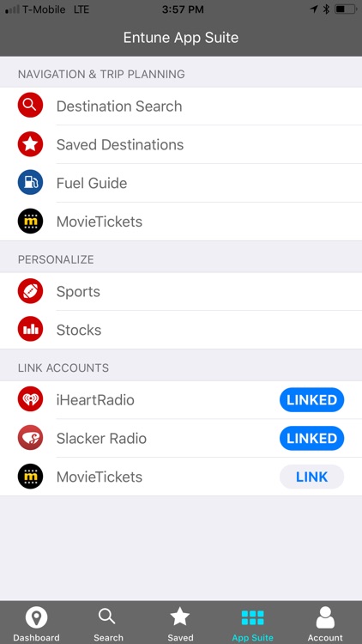Go to the Saved tab
Screen dimensions: 362x644
[x=180, y=623]
